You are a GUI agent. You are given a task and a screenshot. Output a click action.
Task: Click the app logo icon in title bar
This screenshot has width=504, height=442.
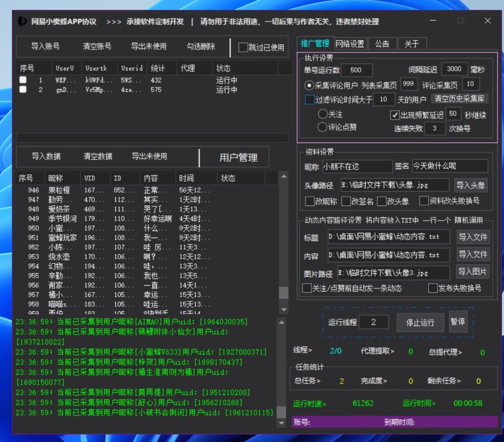click(22, 22)
